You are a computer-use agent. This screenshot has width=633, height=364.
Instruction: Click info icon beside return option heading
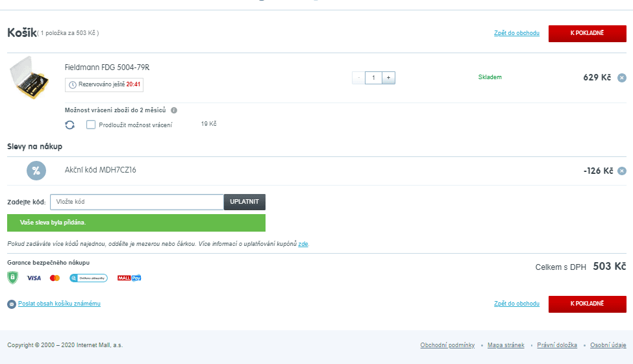click(x=174, y=110)
